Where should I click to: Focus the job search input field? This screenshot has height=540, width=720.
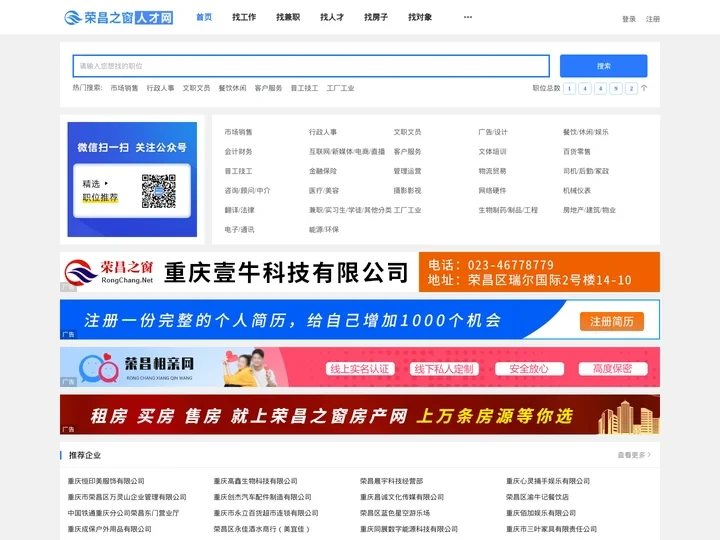pyautogui.click(x=311, y=66)
